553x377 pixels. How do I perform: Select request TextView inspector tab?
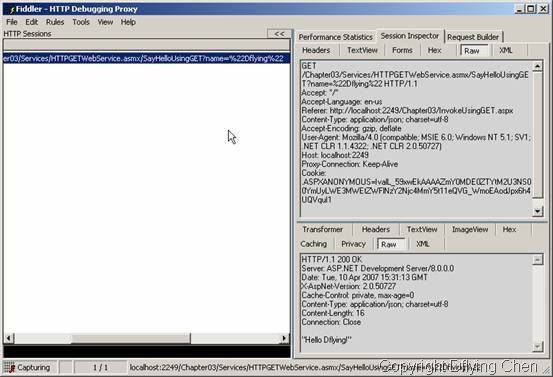click(362, 50)
